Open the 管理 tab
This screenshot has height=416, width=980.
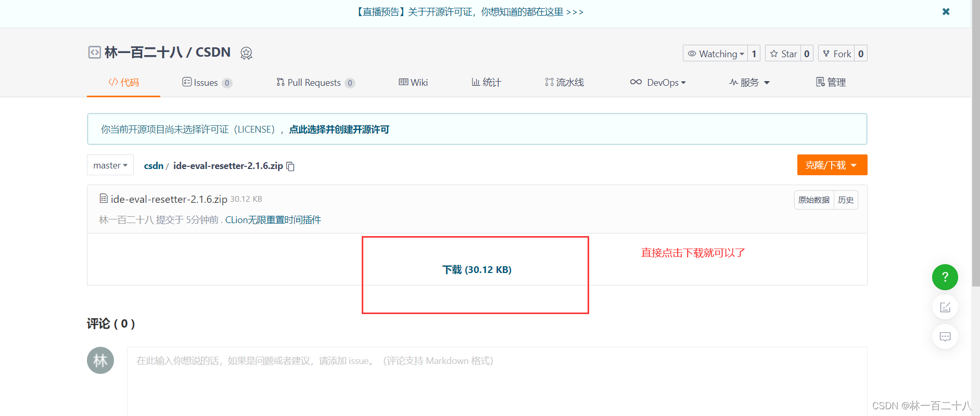pos(831,82)
